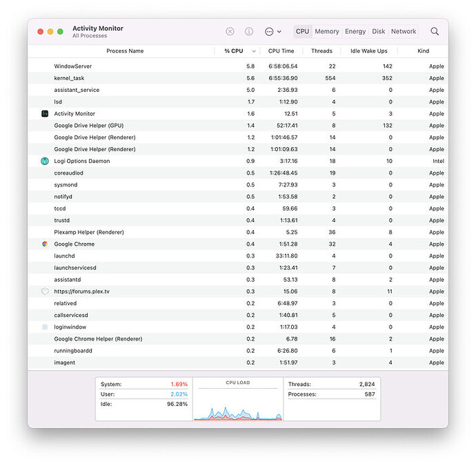Image resolution: width=476 pixels, height=464 pixels.
Task: Sort by Idle Wake Ups column header
Action: pos(369,51)
